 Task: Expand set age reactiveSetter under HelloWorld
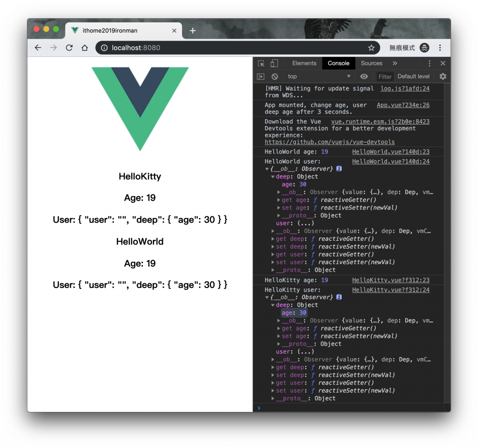pos(279,208)
